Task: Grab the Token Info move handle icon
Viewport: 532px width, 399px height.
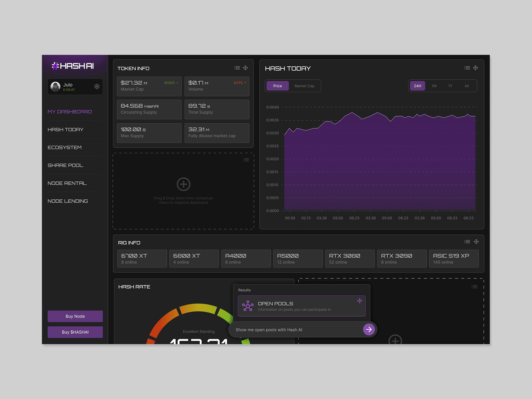Action: [x=245, y=68]
